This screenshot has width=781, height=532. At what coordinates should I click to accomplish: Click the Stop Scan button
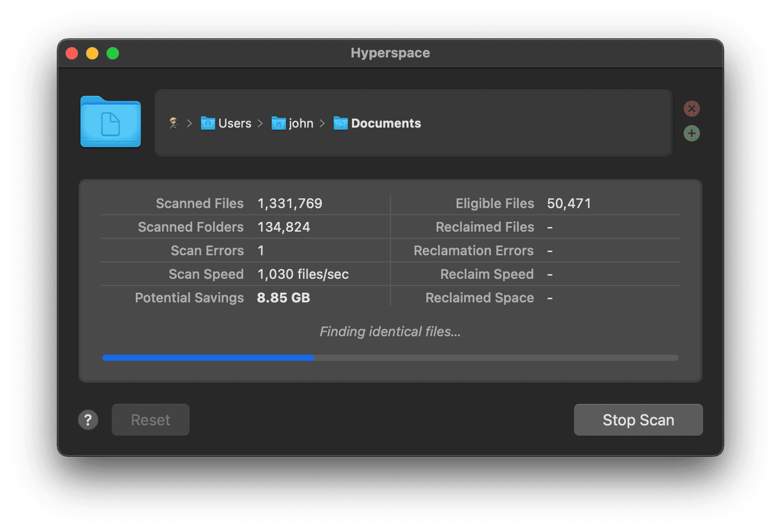click(638, 420)
